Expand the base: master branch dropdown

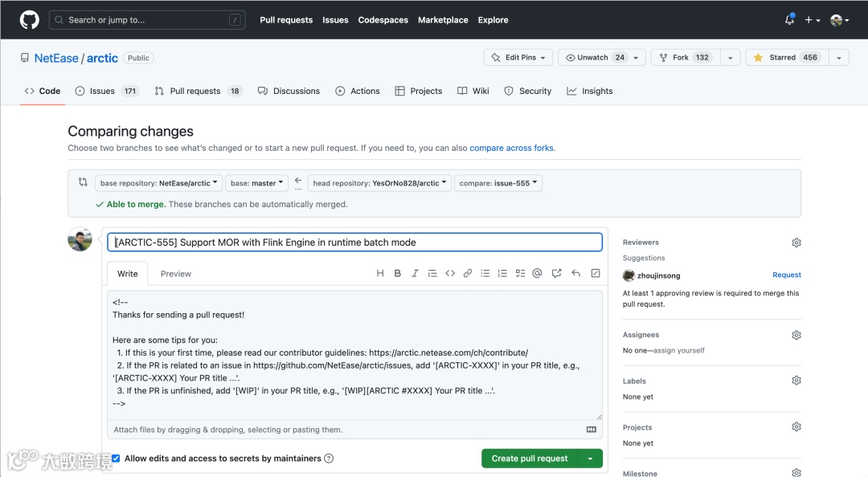coord(256,183)
